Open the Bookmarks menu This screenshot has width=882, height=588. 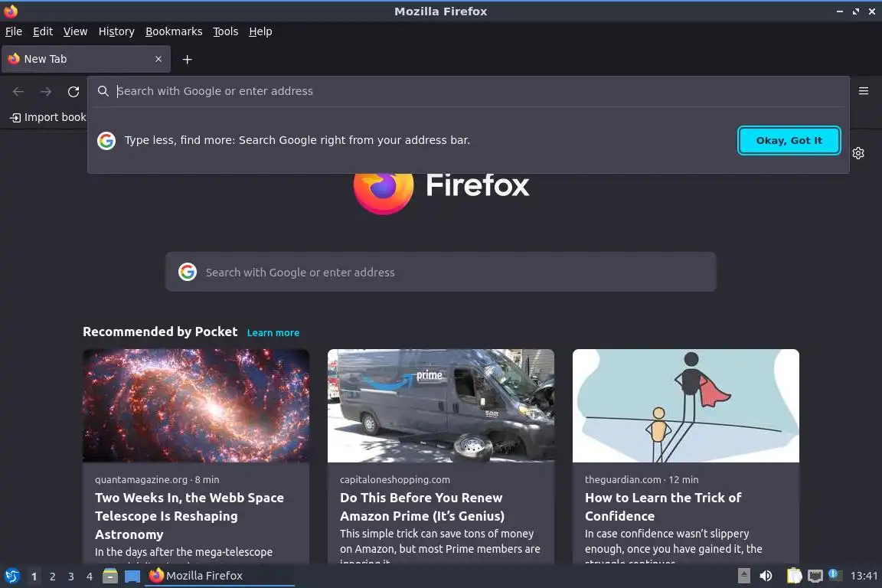(x=174, y=31)
